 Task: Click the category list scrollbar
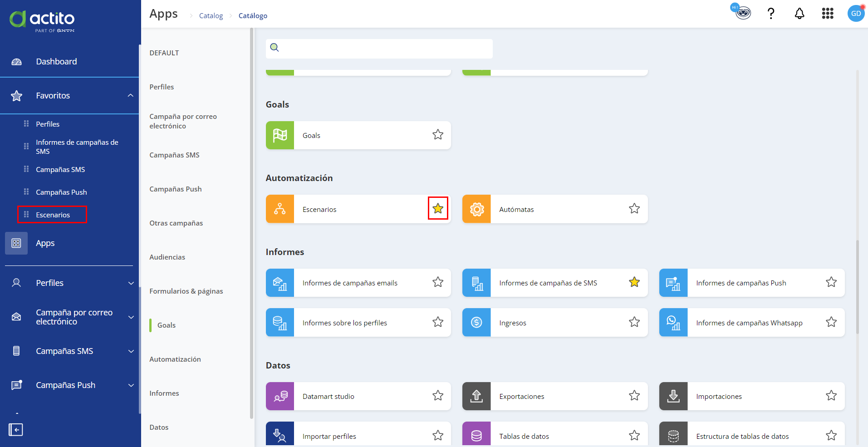pos(251,222)
